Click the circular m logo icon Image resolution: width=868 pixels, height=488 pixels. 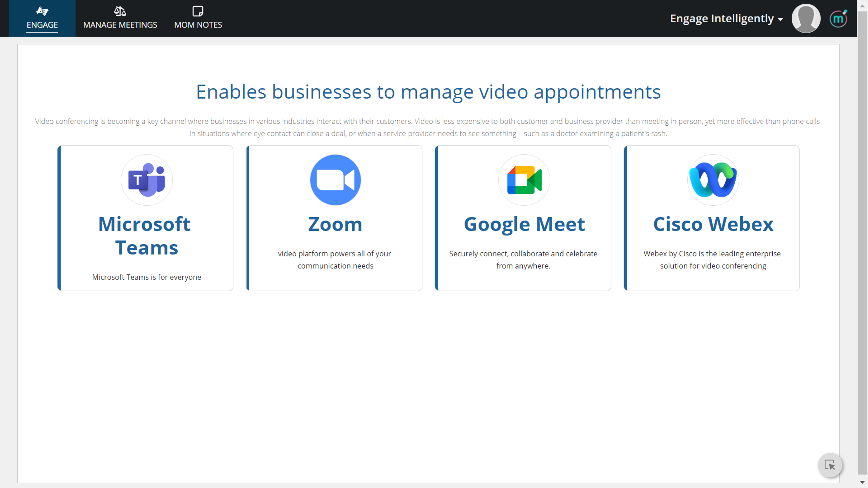[838, 19]
